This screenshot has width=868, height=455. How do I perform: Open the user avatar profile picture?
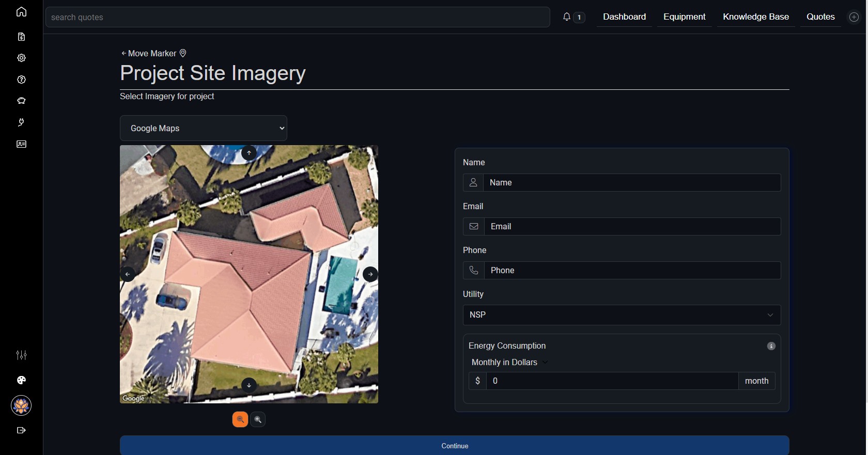pos(21,405)
